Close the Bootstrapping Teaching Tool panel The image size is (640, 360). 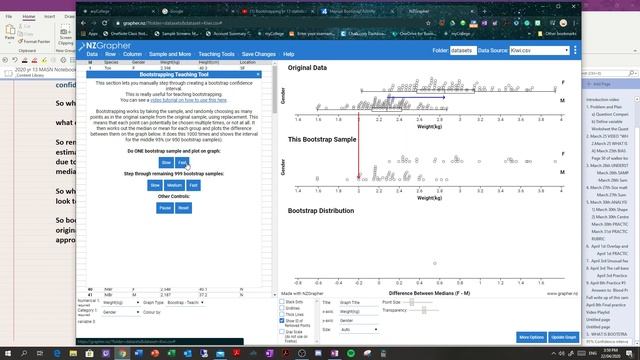258,74
